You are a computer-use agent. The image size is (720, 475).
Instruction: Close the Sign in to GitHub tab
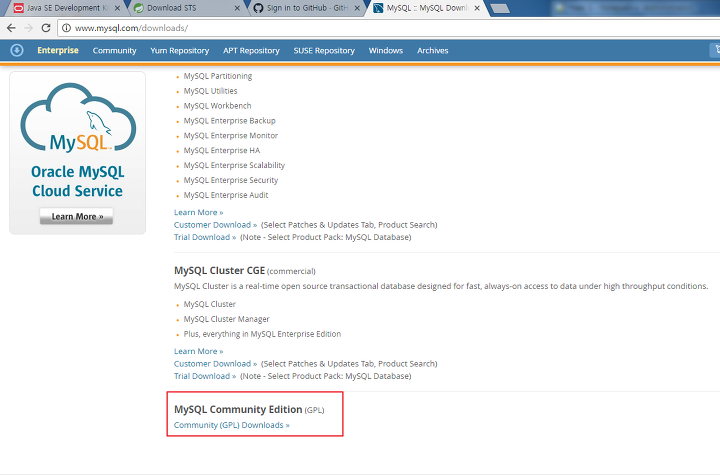357,8
